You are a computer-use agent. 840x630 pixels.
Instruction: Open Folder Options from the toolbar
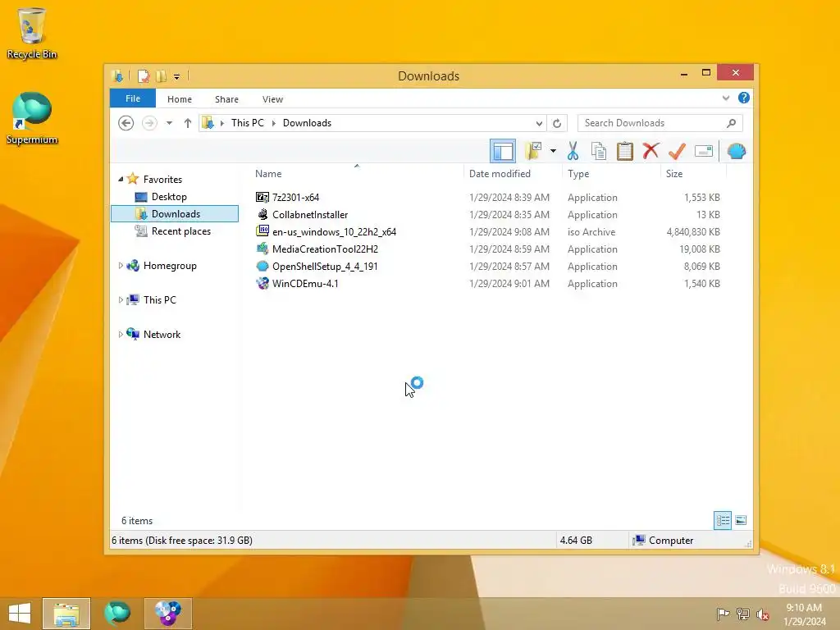[533, 151]
